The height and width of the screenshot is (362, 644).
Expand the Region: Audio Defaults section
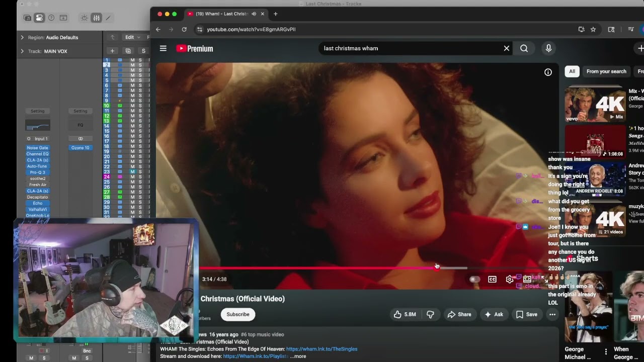click(x=22, y=37)
